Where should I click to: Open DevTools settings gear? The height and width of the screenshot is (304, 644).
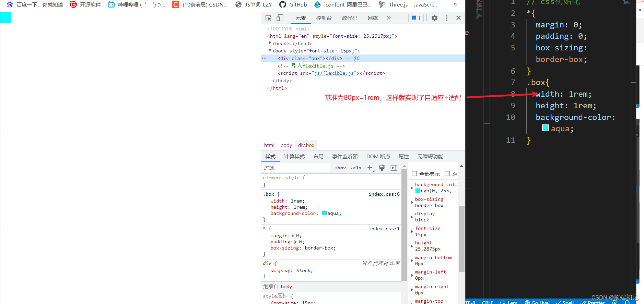tap(434, 18)
